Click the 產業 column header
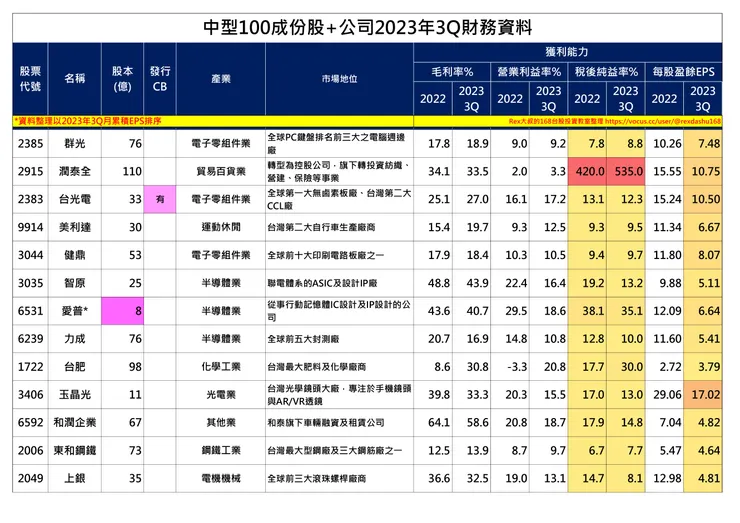This screenshot has height=523, width=740. tap(221, 79)
